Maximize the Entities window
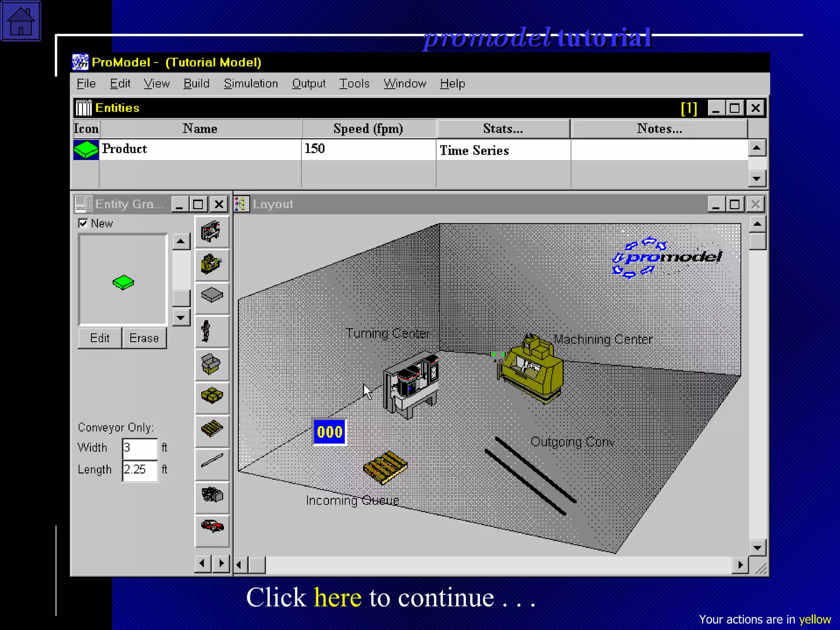Viewport: 840px width, 630px height. tap(735, 108)
